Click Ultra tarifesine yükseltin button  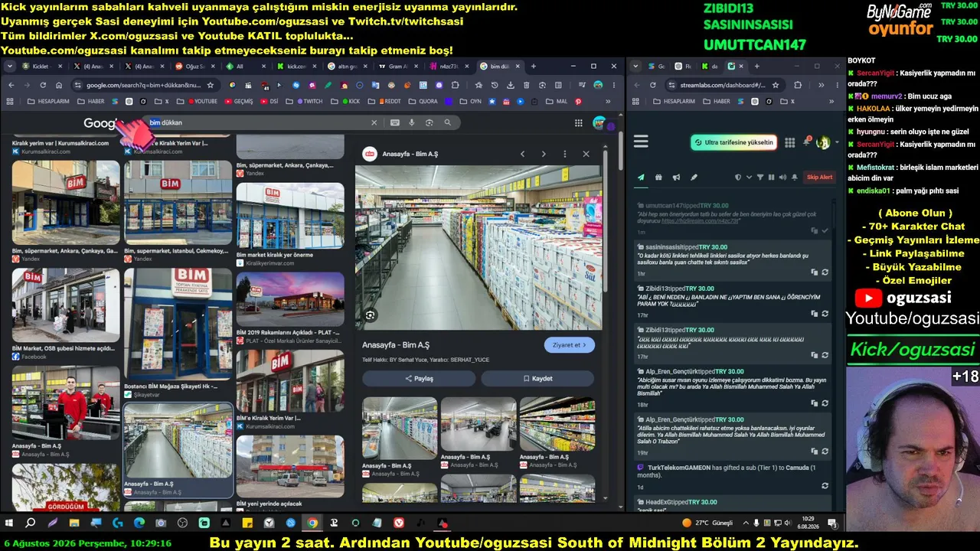(734, 142)
